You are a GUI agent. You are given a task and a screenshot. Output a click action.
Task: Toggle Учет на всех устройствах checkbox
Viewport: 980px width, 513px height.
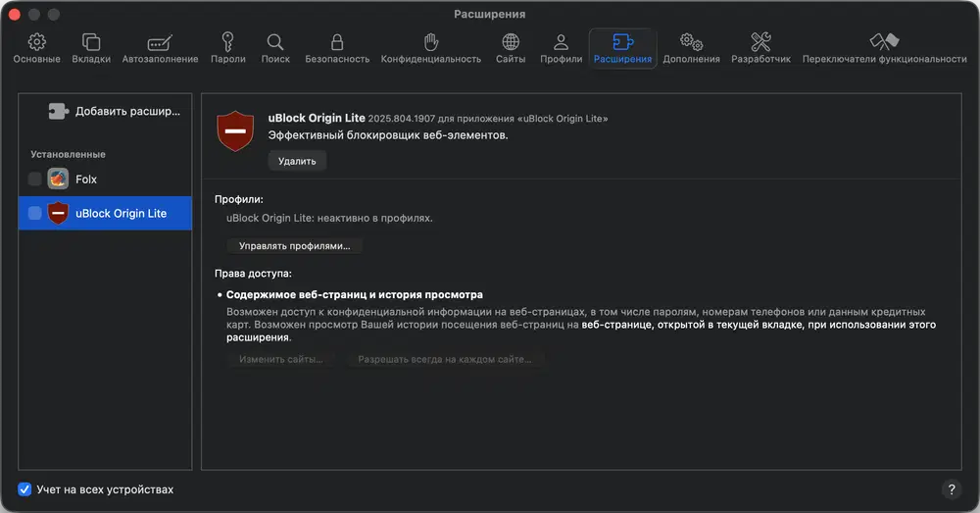pos(24,489)
